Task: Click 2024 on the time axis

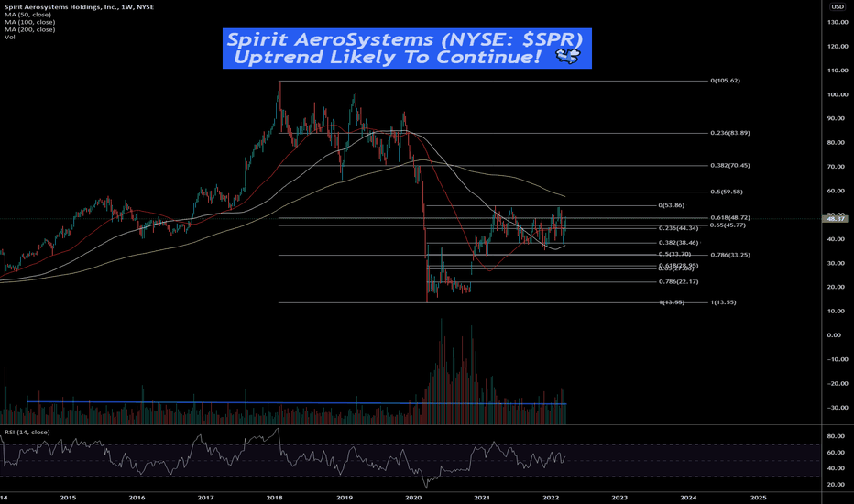Action: [x=688, y=498]
